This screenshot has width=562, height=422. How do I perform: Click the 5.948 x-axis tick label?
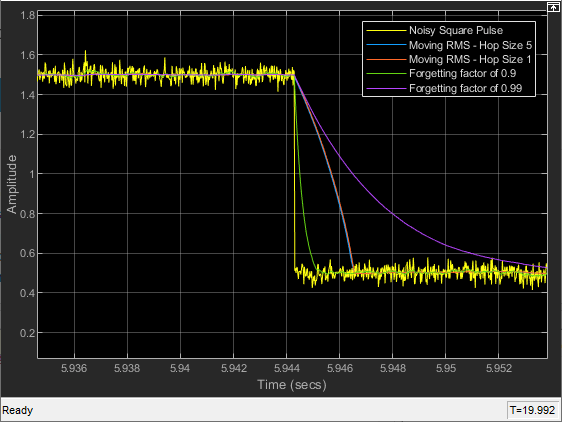393,368
